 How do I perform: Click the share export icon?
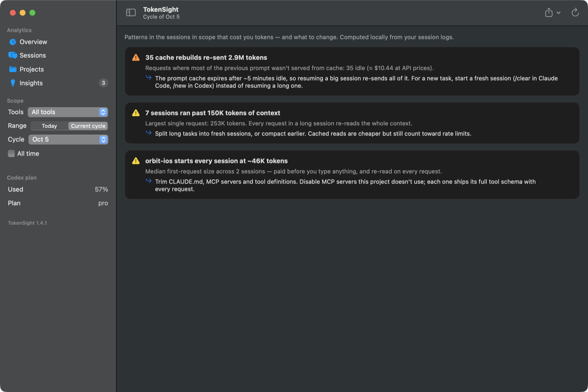(x=549, y=13)
